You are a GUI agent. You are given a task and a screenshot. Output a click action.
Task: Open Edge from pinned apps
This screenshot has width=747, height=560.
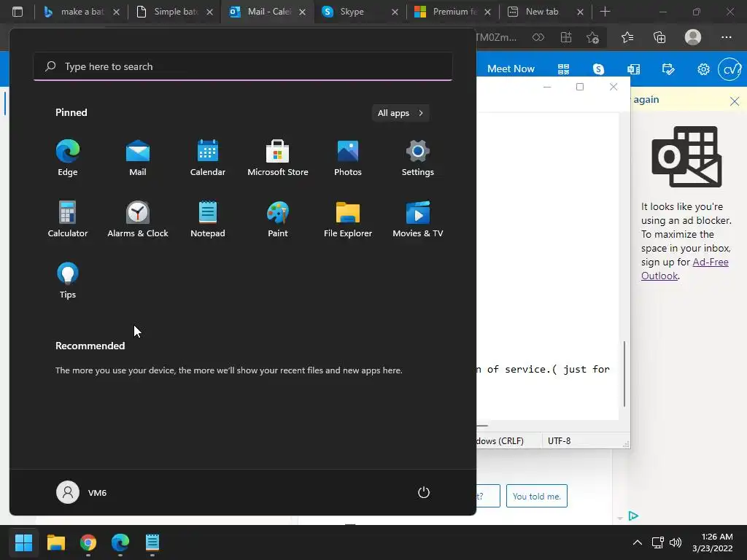(68, 158)
